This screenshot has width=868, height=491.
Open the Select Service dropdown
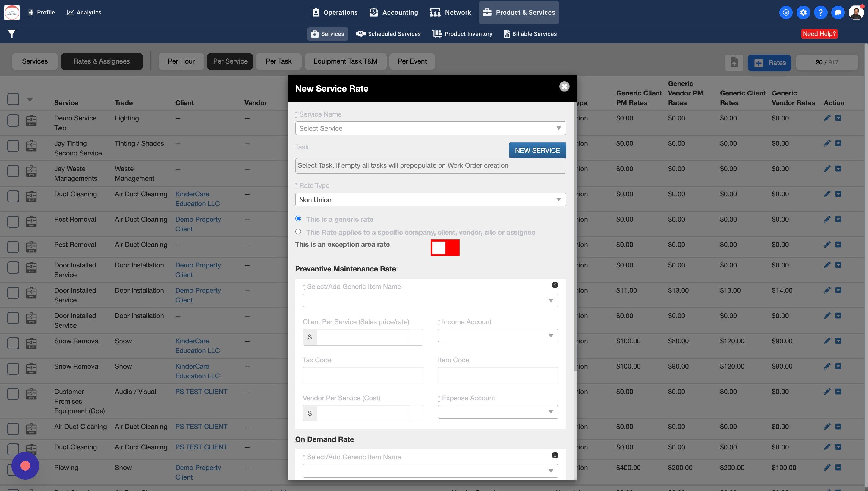[x=430, y=128]
